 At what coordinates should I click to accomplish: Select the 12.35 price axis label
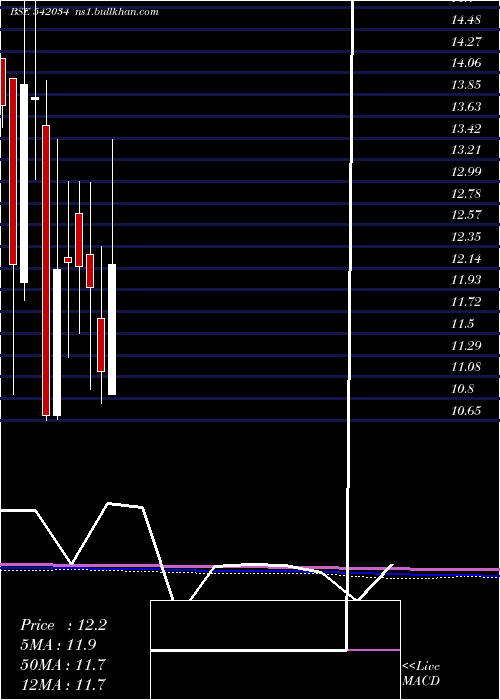coord(466,237)
